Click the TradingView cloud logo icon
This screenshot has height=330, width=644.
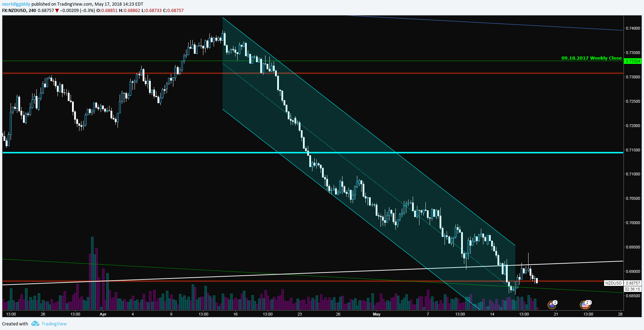point(35,323)
